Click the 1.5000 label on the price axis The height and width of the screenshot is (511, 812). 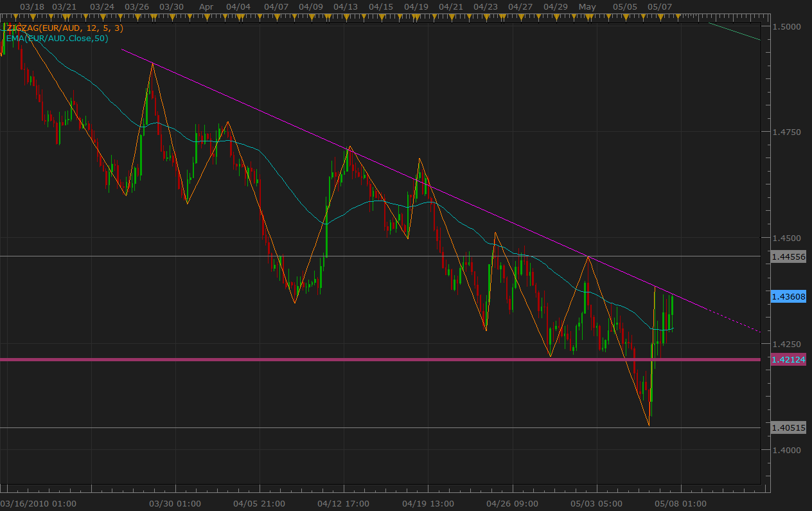[x=787, y=26]
